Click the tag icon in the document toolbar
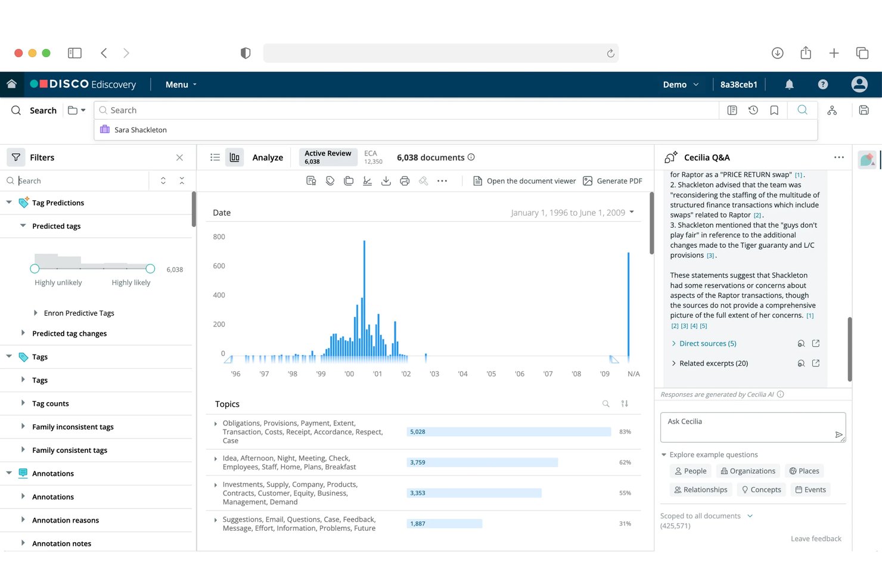882x588 pixels. (x=330, y=181)
